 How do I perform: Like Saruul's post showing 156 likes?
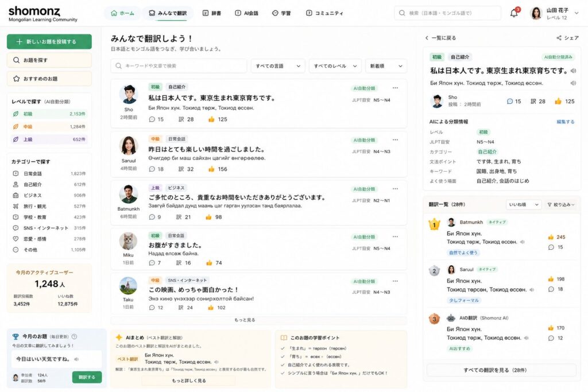tap(218, 169)
